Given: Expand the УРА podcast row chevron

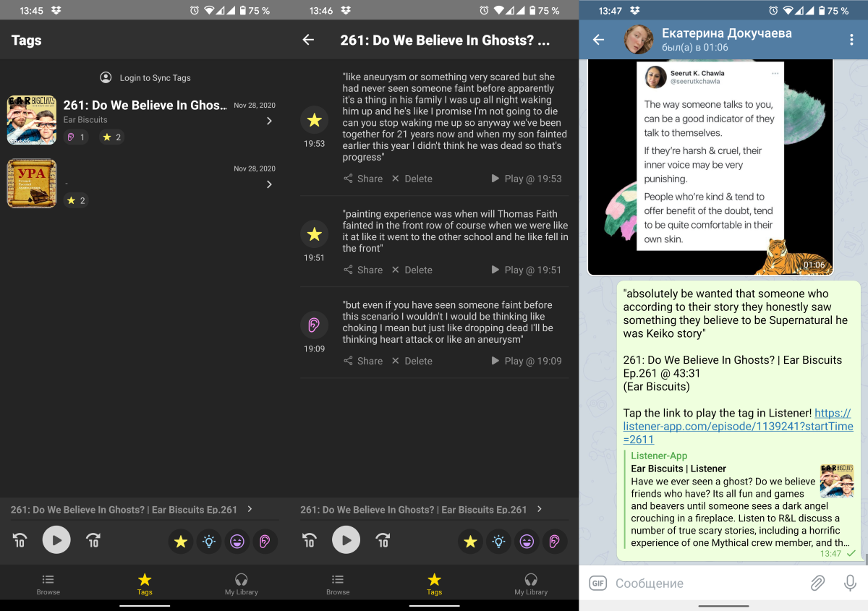Looking at the screenshot, I should 269,184.
